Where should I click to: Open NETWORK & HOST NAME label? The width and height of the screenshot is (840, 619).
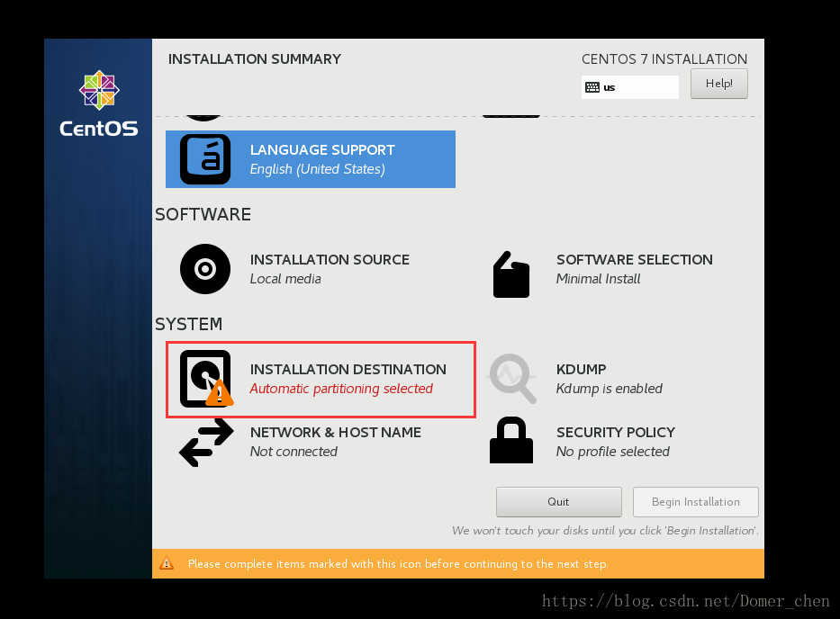(335, 432)
